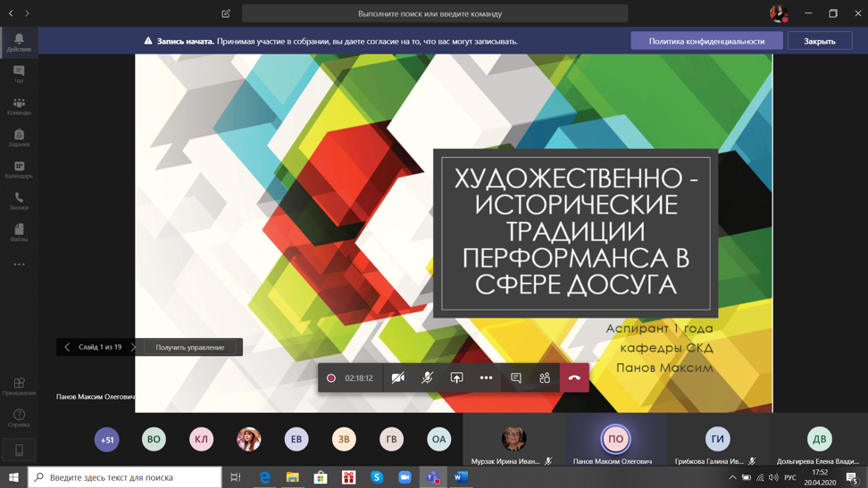Toggle the camera on
The image size is (868, 488).
tap(398, 378)
